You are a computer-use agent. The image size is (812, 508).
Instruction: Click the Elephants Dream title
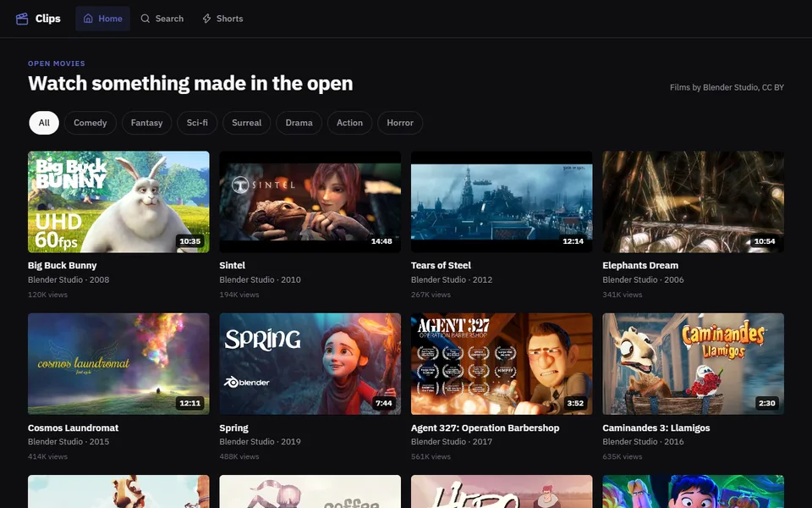[640, 265]
